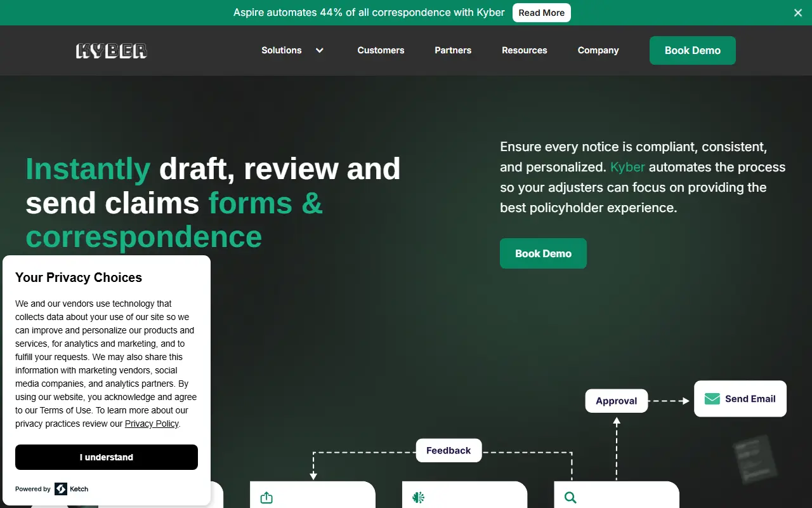Click Read More in the top banner
The image size is (812, 508).
point(542,13)
